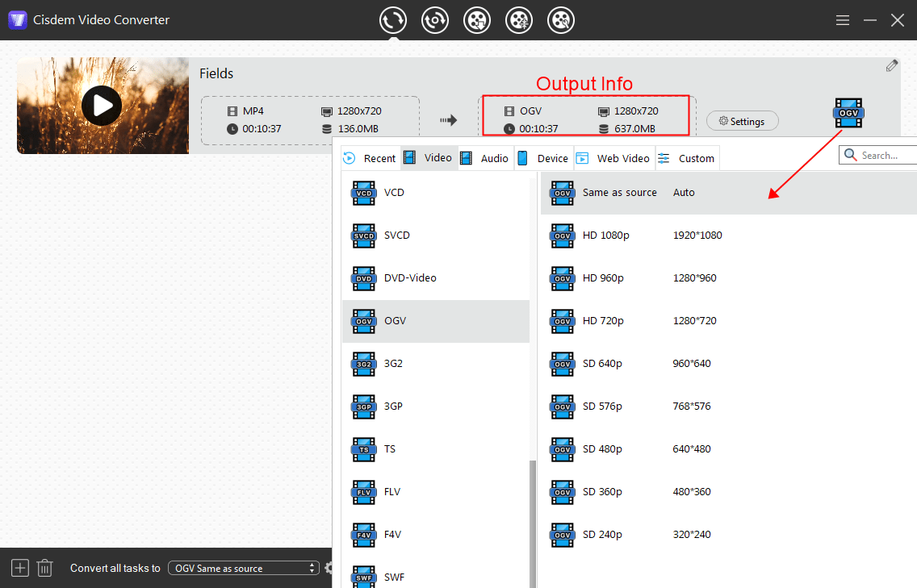Open the fourth film reel toolbar icon
The height and width of the screenshot is (588, 917).
coord(519,20)
